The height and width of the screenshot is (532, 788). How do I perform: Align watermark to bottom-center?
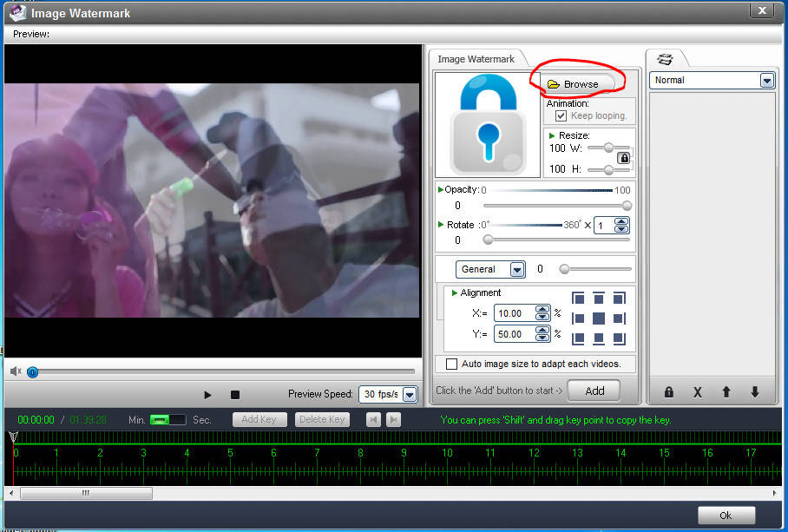pyautogui.click(x=599, y=338)
